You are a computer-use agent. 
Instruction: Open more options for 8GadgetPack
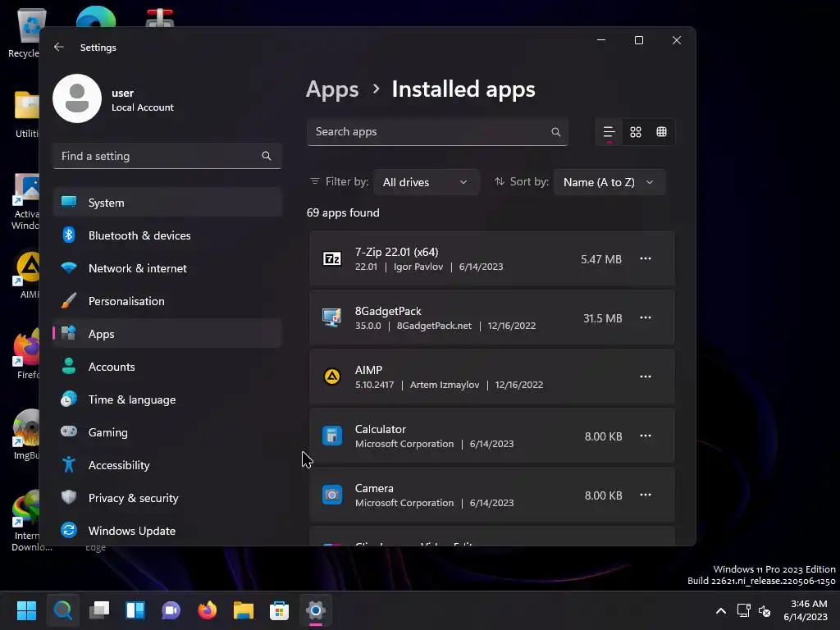tap(646, 317)
